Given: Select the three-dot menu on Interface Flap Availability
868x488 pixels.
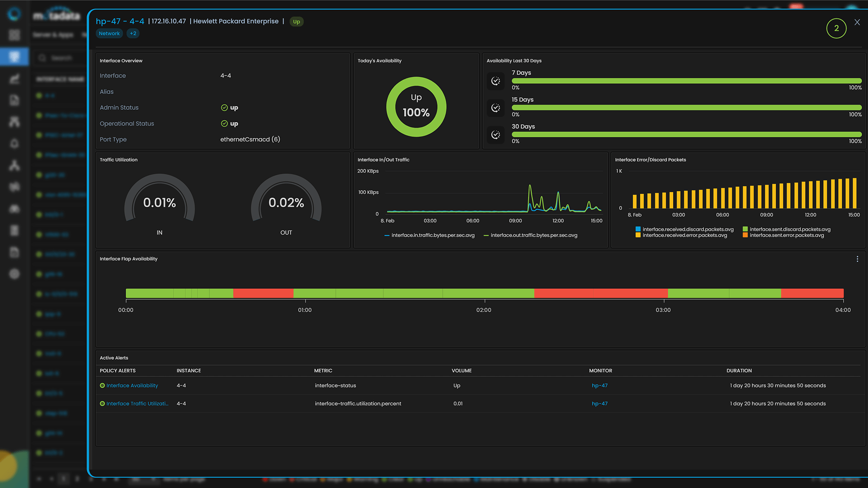Looking at the screenshot, I should (857, 258).
